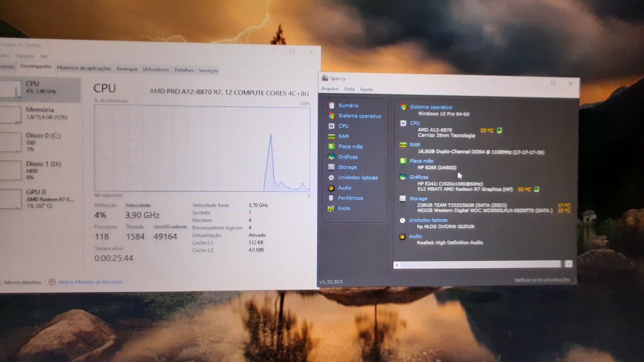The height and width of the screenshot is (362, 644).
Task: Select CPU graph thumbnail in Task Manager sidebar
Action: 10,89
